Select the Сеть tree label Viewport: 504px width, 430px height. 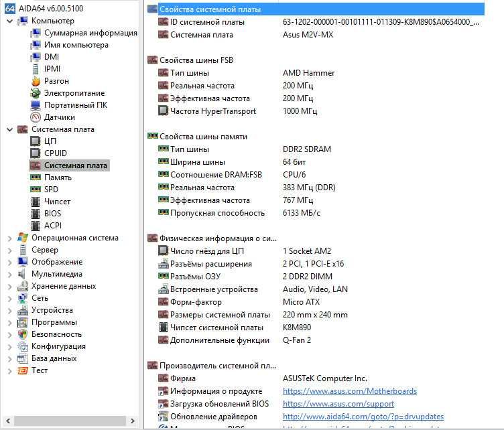point(40,298)
